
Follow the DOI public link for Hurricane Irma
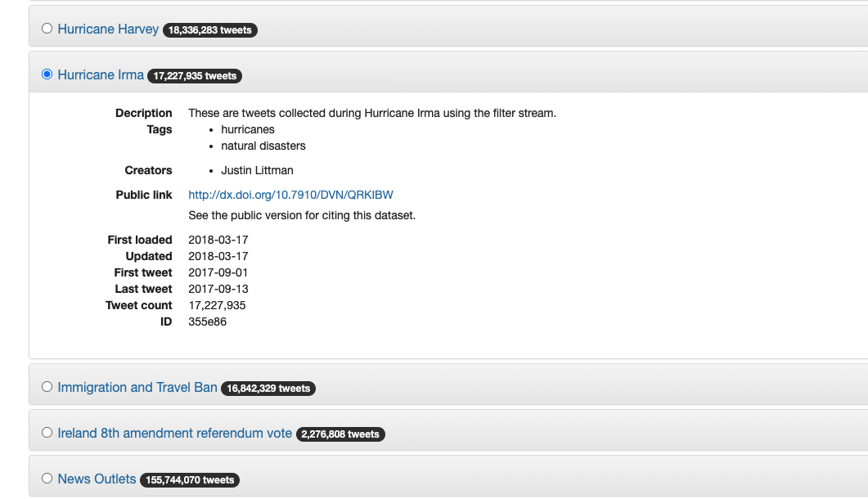point(289,195)
